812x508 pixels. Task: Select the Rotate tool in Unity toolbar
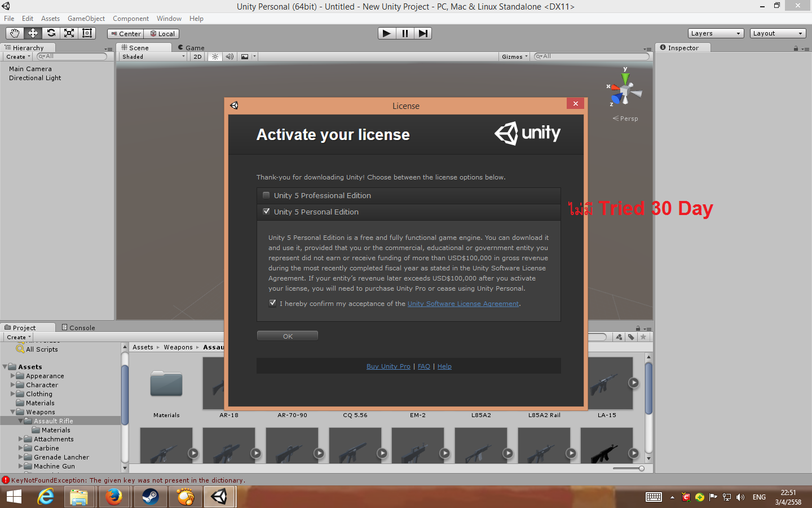(x=51, y=33)
